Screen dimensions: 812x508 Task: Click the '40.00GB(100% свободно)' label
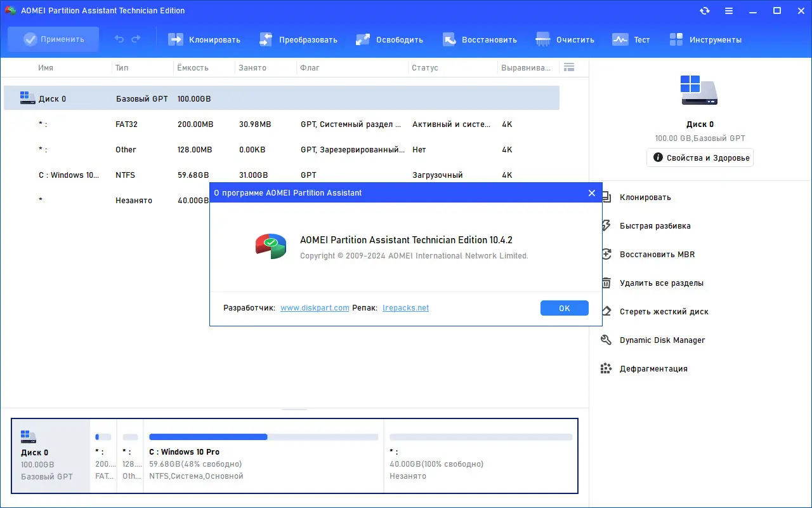pyautogui.click(x=436, y=464)
